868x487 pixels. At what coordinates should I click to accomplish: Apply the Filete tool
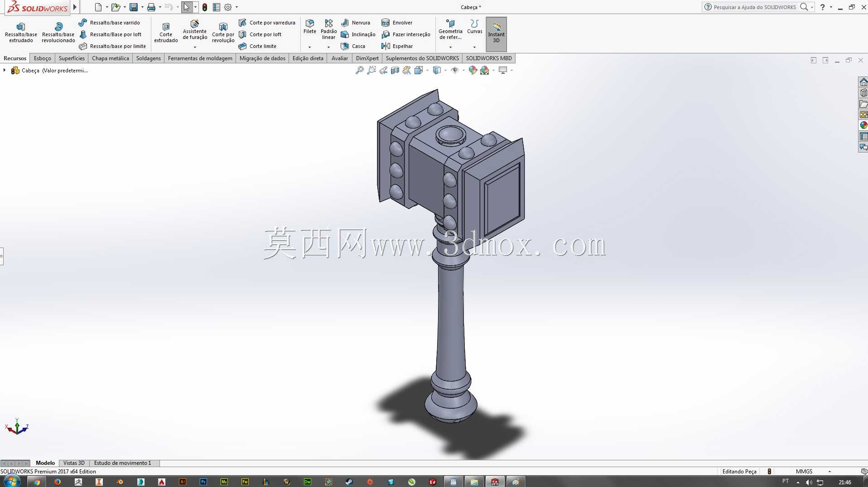310,27
